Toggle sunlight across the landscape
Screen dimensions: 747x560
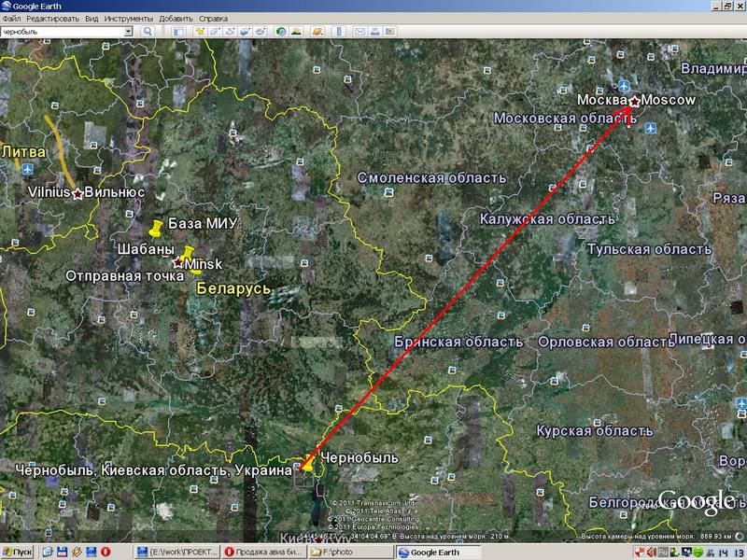297,31
